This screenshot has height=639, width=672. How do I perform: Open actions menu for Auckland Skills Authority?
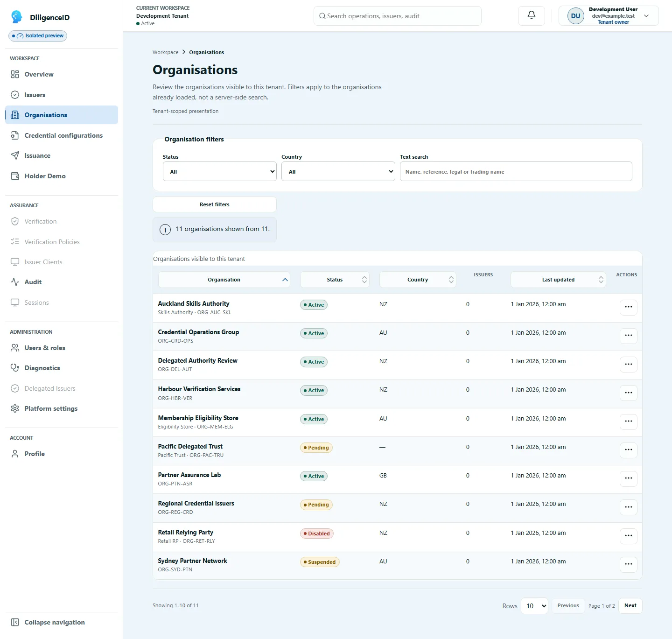[629, 307]
